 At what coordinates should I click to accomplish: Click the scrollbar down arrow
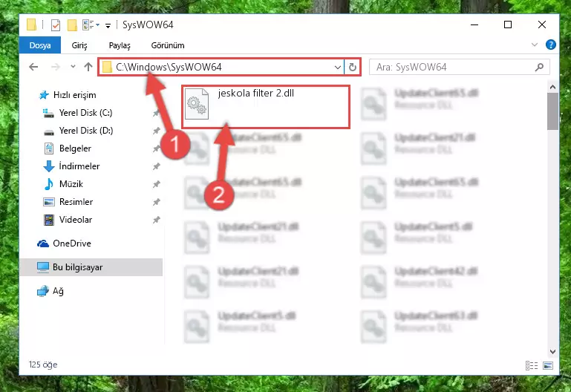[552, 352]
